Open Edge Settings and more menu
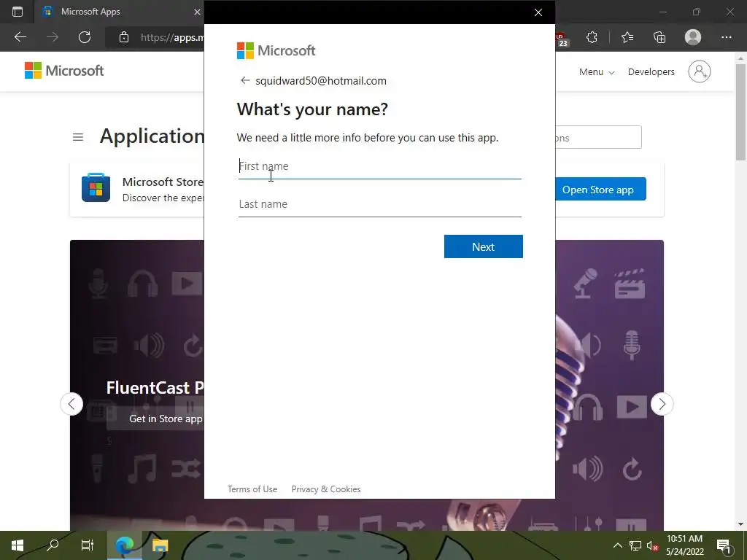The width and height of the screenshot is (747, 560). pos(726,37)
